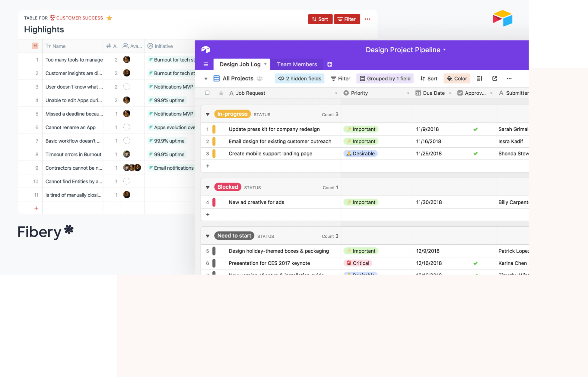Click the share view export icon
This screenshot has height=377, width=588.
point(494,79)
